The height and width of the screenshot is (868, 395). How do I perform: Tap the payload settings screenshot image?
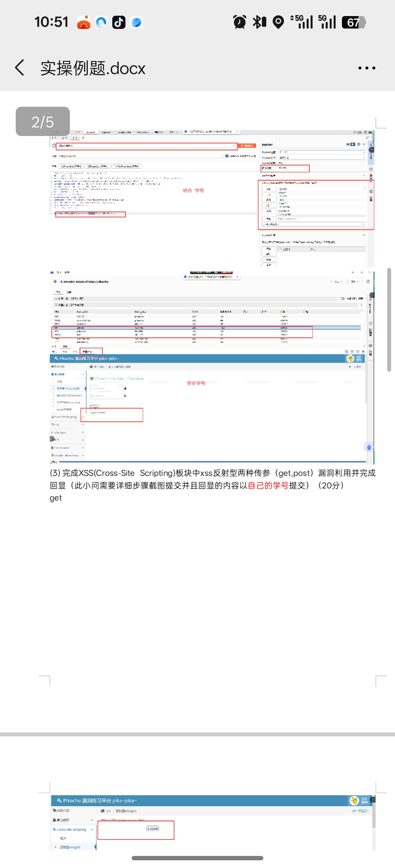click(212, 198)
